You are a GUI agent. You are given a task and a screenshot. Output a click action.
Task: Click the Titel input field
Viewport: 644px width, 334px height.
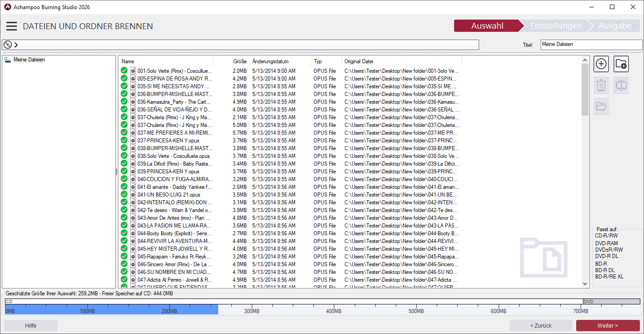(x=591, y=45)
